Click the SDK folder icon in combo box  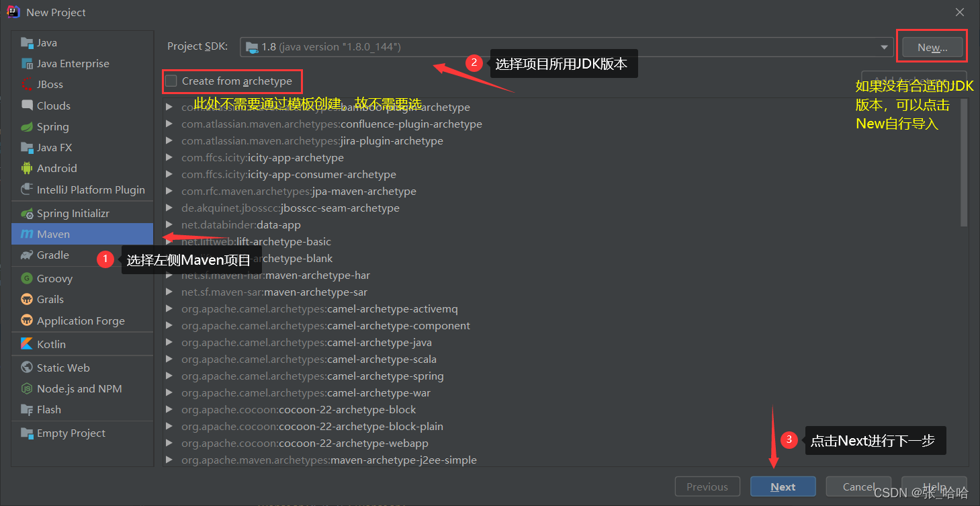[x=252, y=47]
